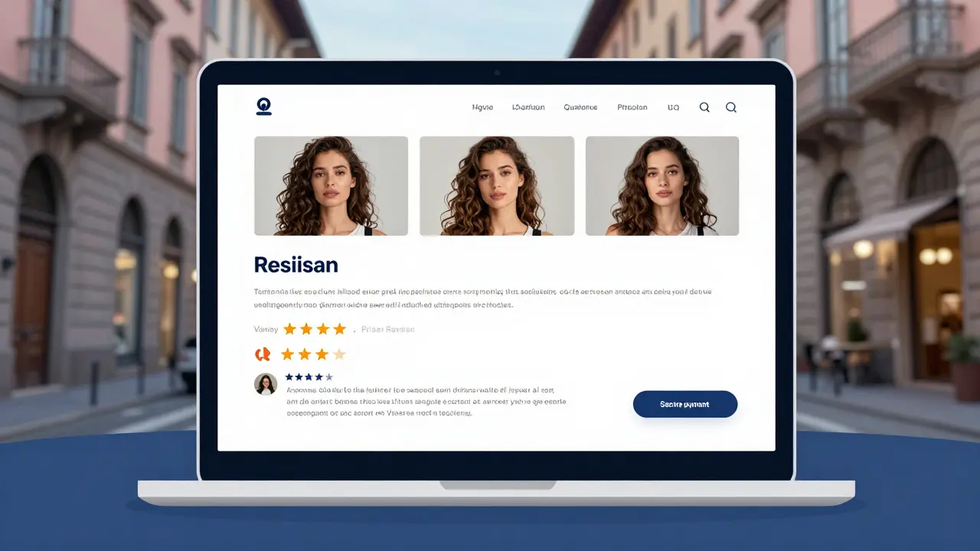Open the left portrait thumbnail
This screenshot has width=980, height=551.
click(331, 186)
